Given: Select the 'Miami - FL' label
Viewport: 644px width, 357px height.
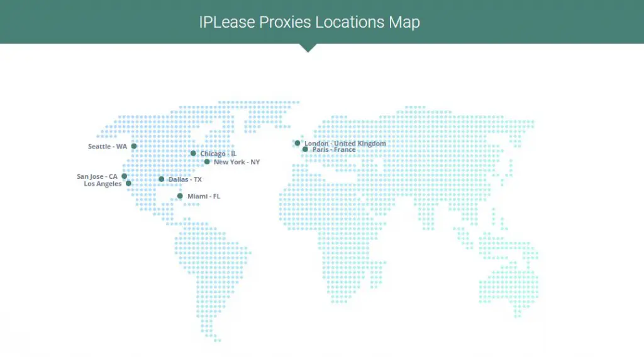Looking at the screenshot, I should (x=204, y=196).
